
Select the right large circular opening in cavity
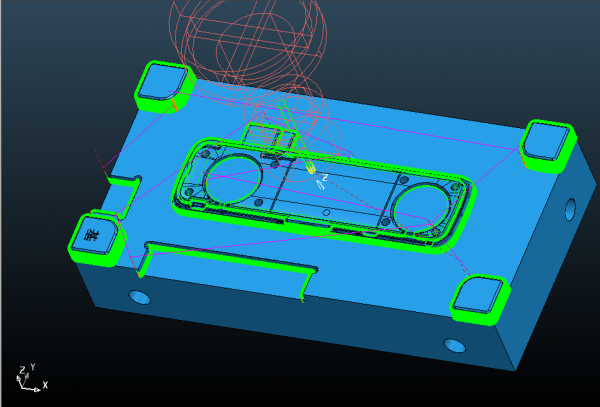422,208
